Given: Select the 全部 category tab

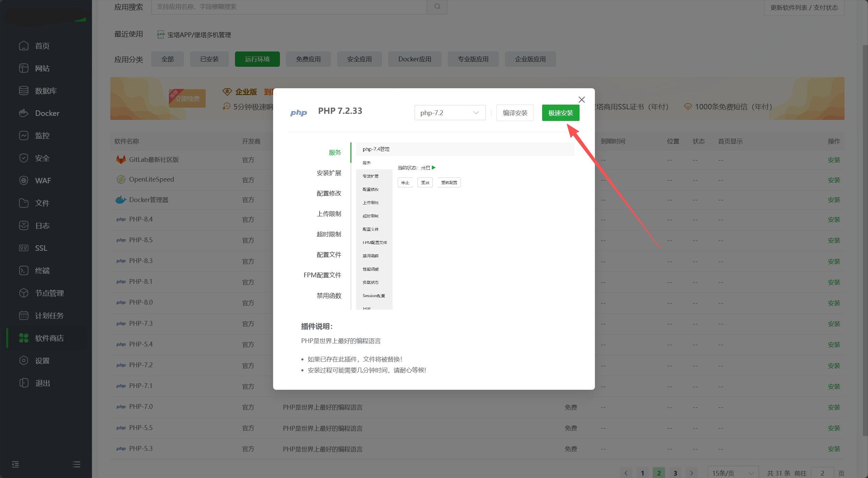Looking at the screenshot, I should [x=168, y=59].
